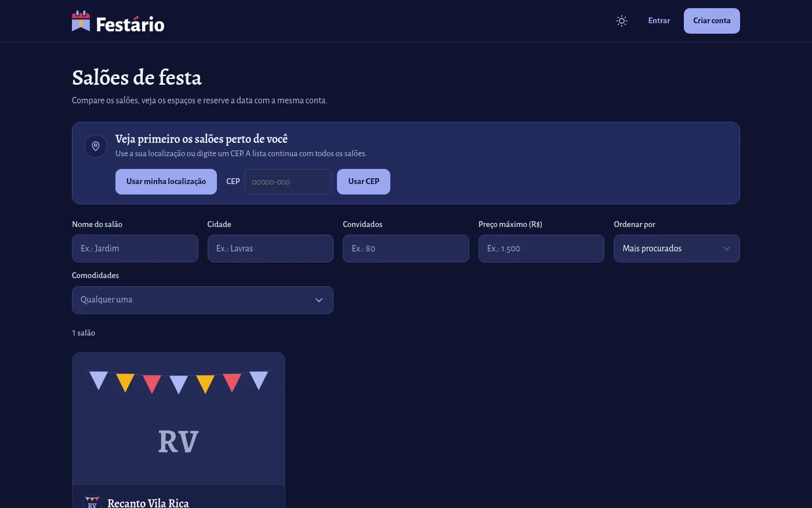Click the Recanto Vila Rica title
This screenshot has height=508, width=812.
click(148, 503)
